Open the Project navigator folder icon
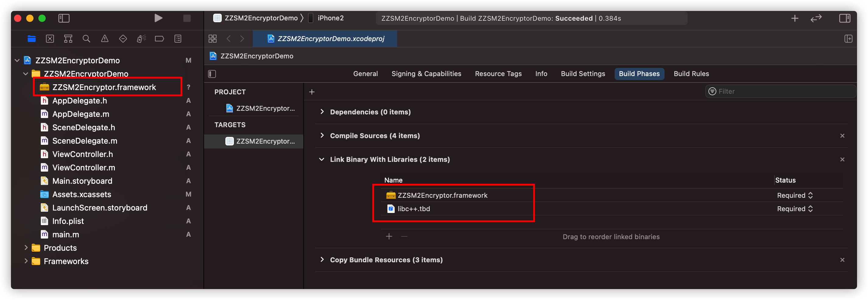The height and width of the screenshot is (300, 868). click(32, 39)
